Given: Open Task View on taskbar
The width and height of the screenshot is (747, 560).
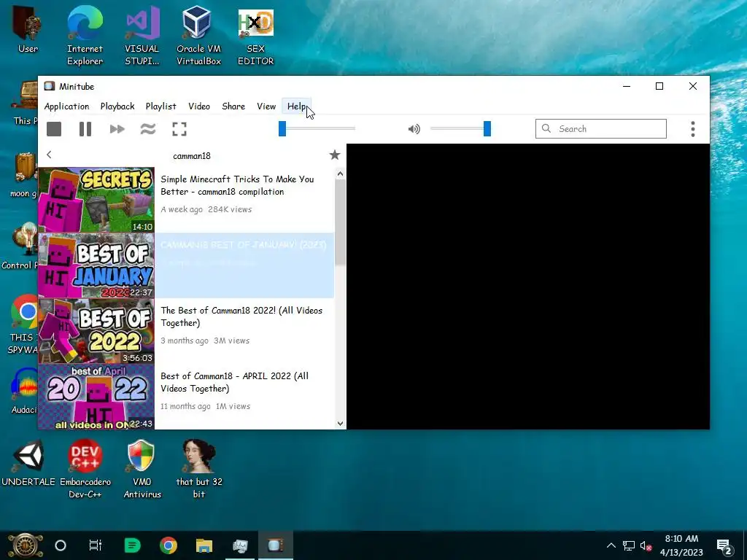Looking at the screenshot, I should (96, 545).
